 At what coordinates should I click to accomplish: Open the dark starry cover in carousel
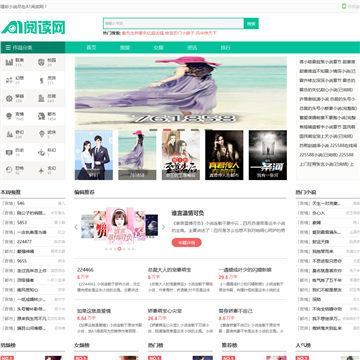[x=152, y=226]
